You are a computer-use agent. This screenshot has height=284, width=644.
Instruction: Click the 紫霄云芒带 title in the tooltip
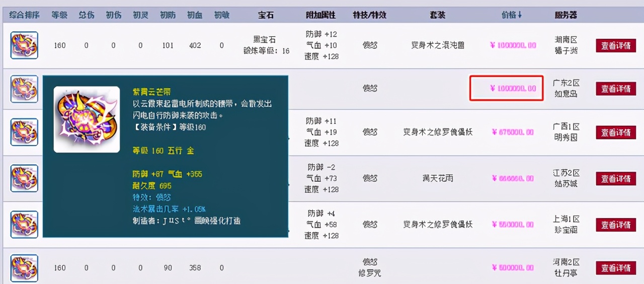pos(151,92)
